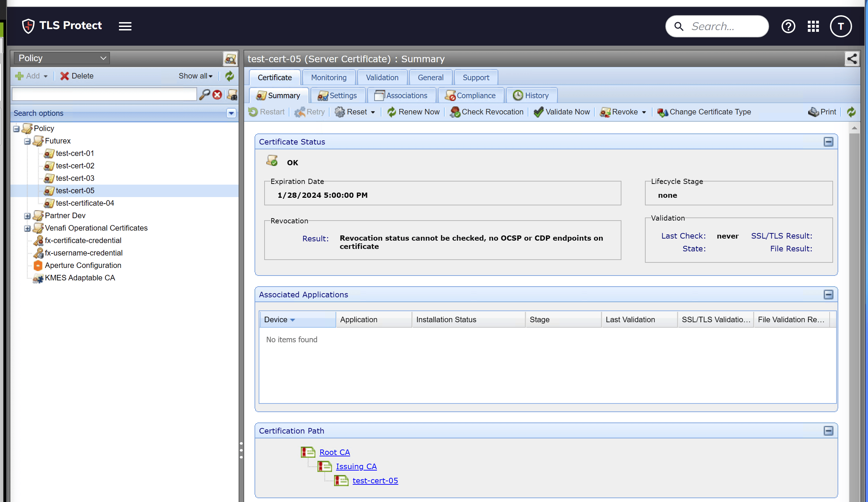Open the hamburger navigation menu
Viewport: 868px width, 502px height.
pos(125,26)
